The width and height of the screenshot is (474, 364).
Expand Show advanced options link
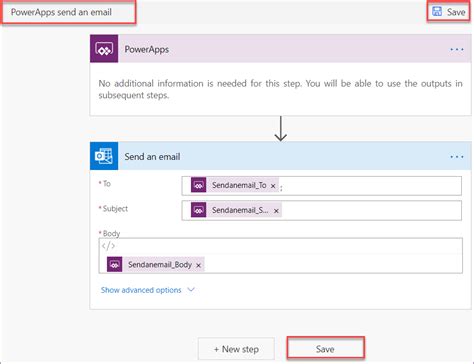(141, 290)
